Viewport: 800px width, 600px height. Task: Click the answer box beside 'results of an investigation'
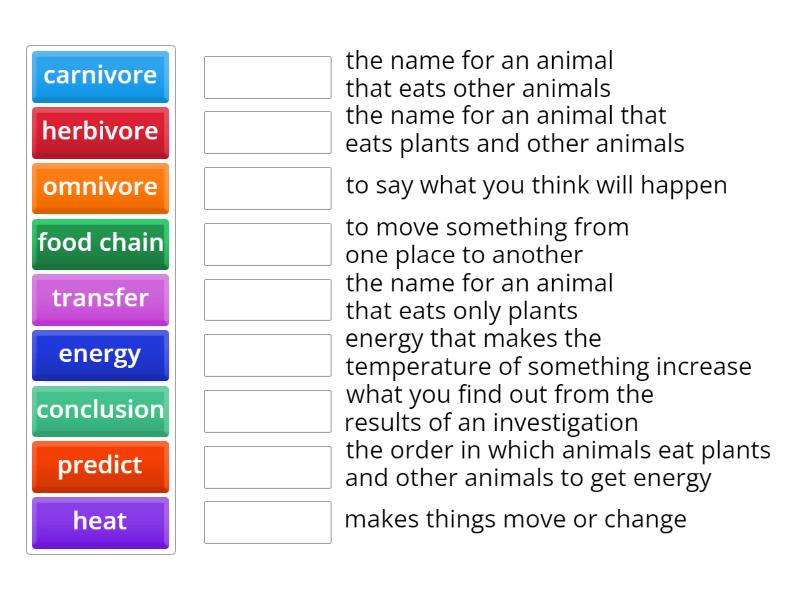click(x=267, y=411)
